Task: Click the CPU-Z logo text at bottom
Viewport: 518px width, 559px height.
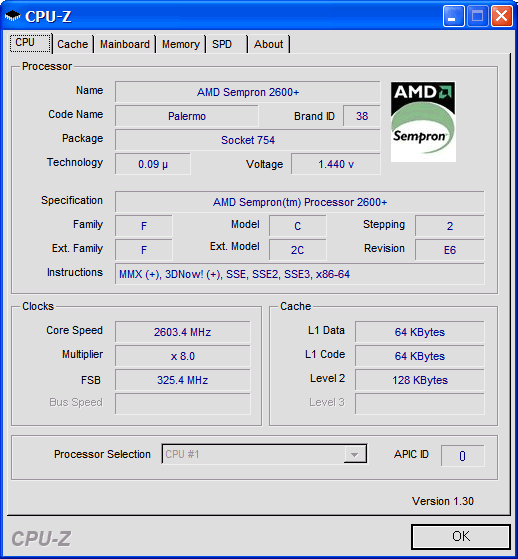Action: pos(41,538)
